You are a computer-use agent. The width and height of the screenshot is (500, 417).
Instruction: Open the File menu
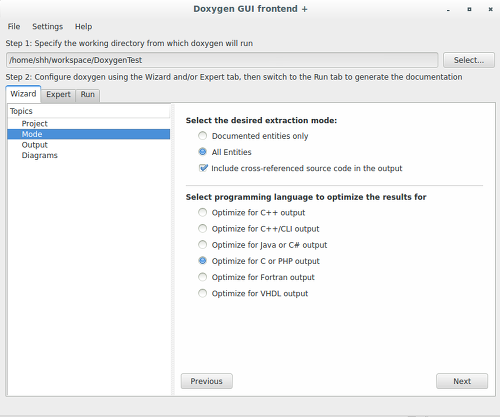pyautogui.click(x=14, y=26)
